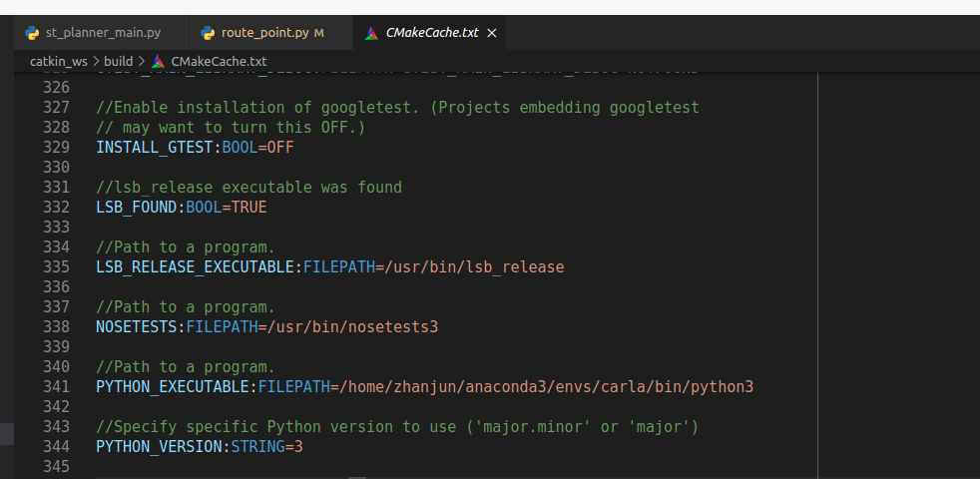Click the CMake file icon in the breadcrumb
This screenshot has width=980, height=479.
[x=159, y=61]
